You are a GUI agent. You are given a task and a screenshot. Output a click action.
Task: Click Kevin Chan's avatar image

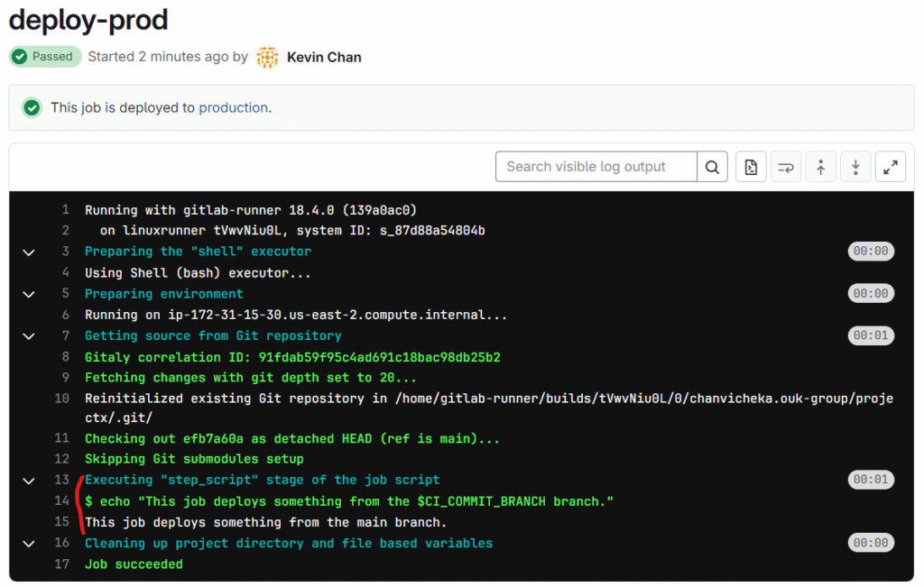tap(267, 57)
